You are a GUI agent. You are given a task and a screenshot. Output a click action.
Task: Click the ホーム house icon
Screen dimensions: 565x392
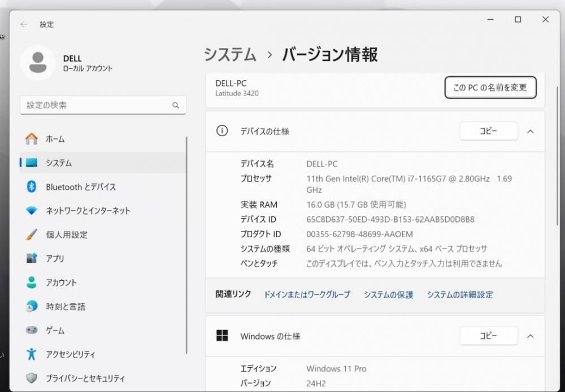coord(31,139)
